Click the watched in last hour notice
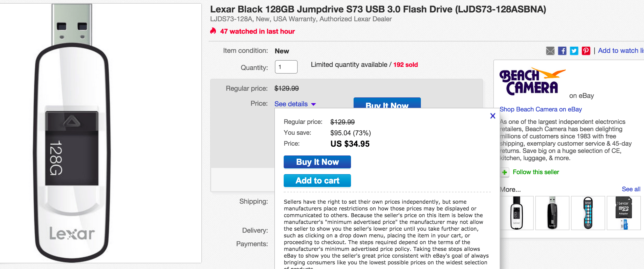The height and width of the screenshot is (269, 644). pos(257,31)
